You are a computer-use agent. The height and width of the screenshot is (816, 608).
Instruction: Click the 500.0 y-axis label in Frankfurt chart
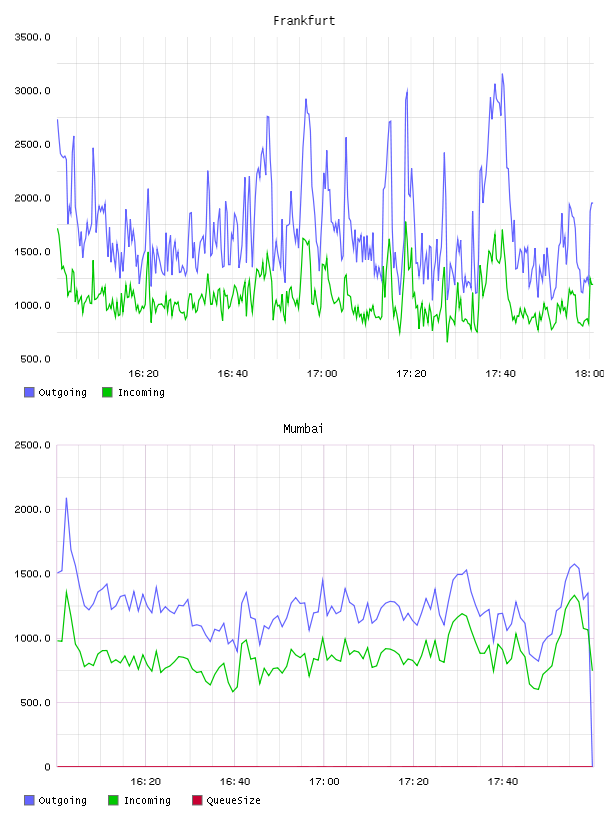pos(35,359)
